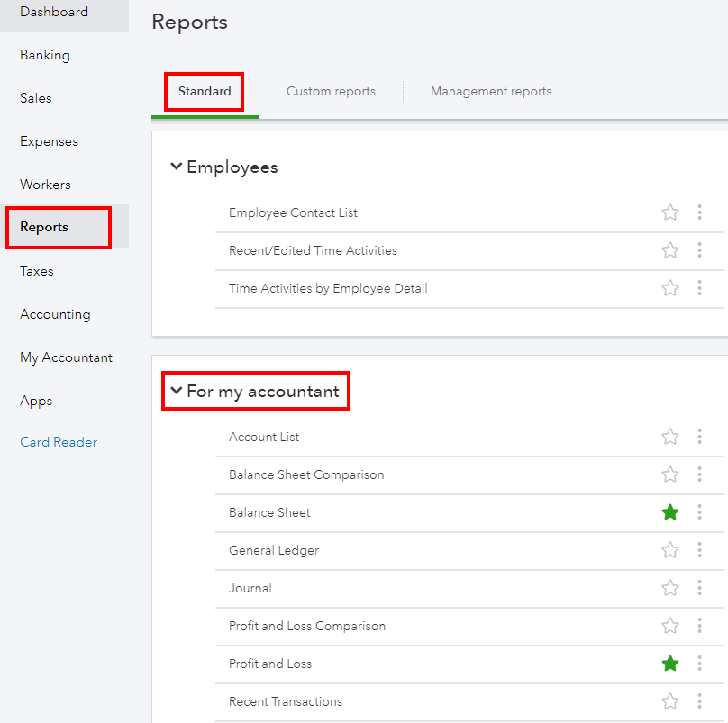Remove Profit and Loss from favorites
728x723 pixels.
(669, 664)
